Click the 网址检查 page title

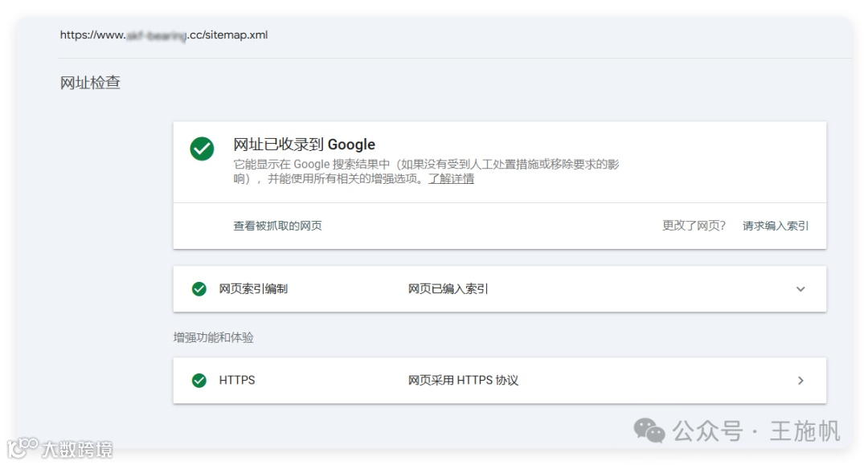pos(90,83)
